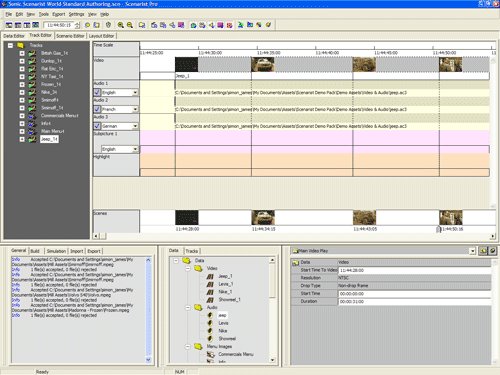Click the shield-shaped marker icon in the toolbar

click(x=108, y=25)
